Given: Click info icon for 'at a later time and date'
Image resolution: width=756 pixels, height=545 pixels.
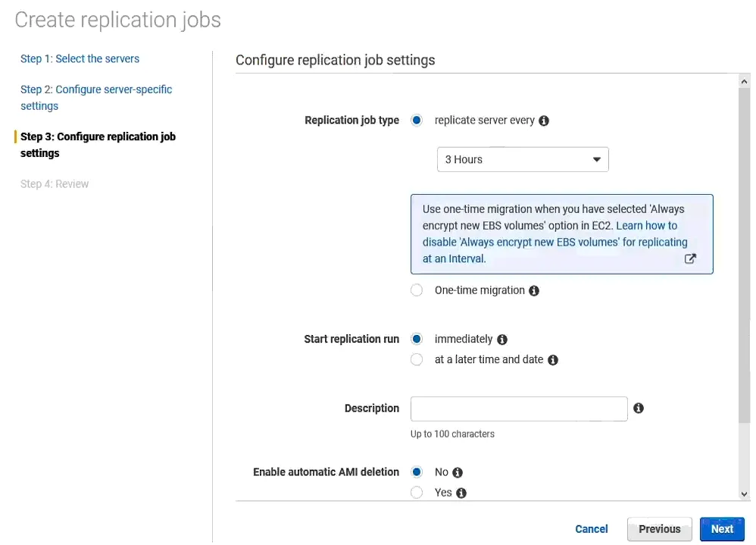Looking at the screenshot, I should tap(553, 360).
